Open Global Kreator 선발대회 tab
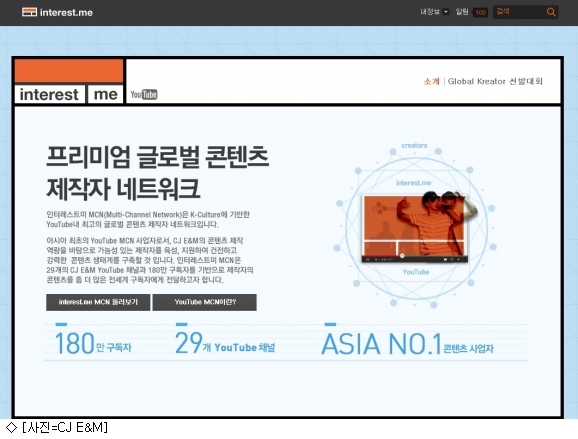The width and height of the screenshot is (578, 439). click(x=495, y=81)
